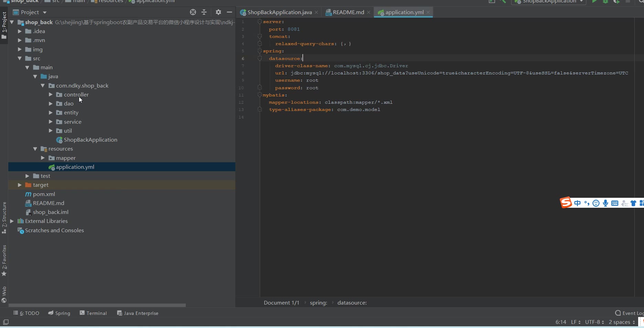Expand the controller package folder

click(51, 94)
